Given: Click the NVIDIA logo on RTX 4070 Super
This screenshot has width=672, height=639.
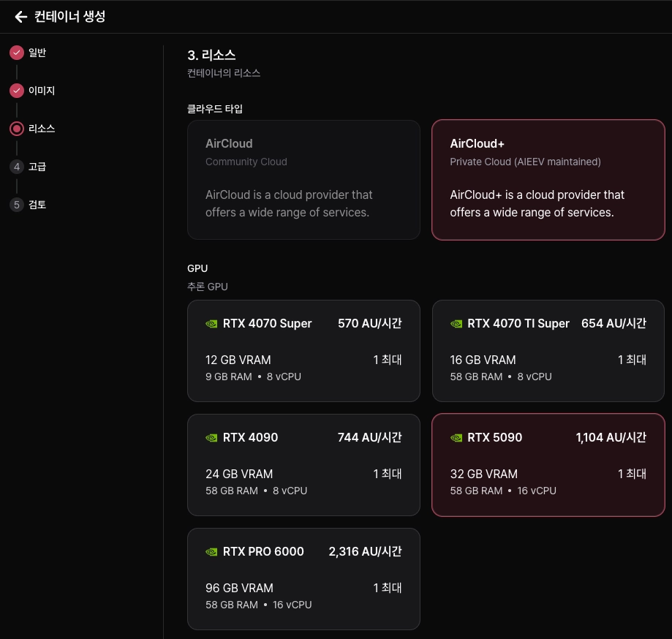Looking at the screenshot, I should coord(211,324).
